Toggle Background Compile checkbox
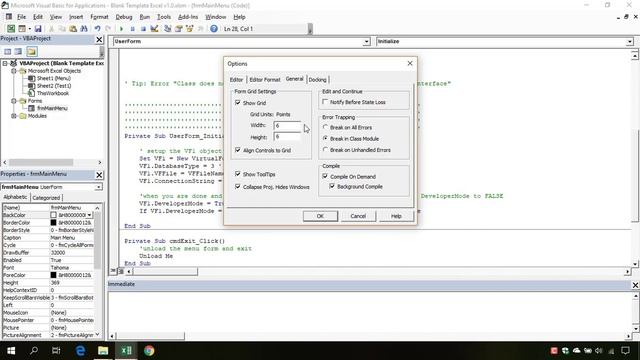 tap(332, 186)
